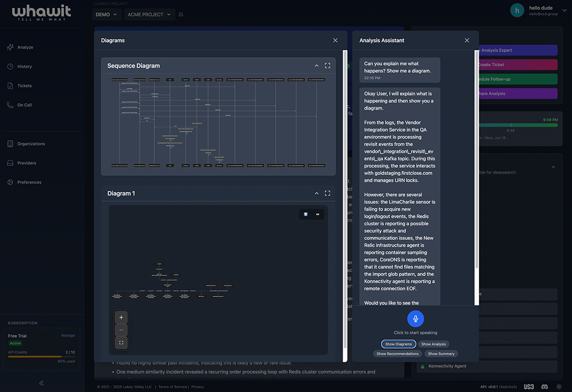The height and width of the screenshot is (392, 572).
Task: Expand the hello dude account menu
Action: point(564,10)
